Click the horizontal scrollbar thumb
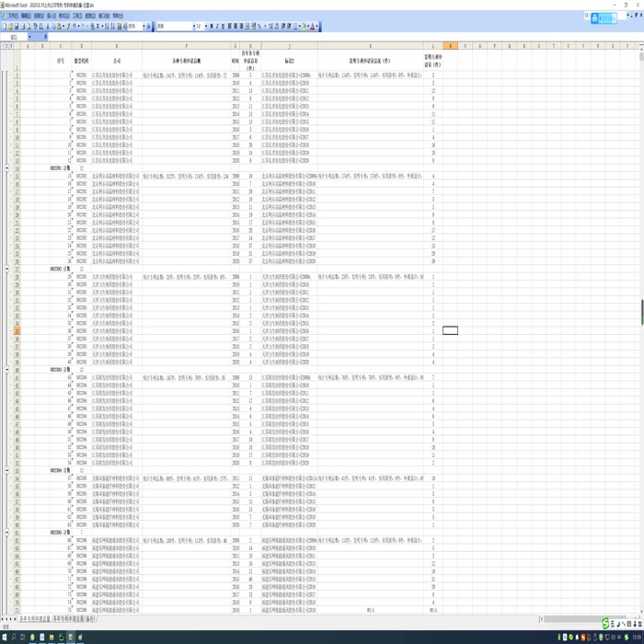Image resolution: width=644 pixels, height=644 pixels. pyautogui.click(x=585, y=619)
